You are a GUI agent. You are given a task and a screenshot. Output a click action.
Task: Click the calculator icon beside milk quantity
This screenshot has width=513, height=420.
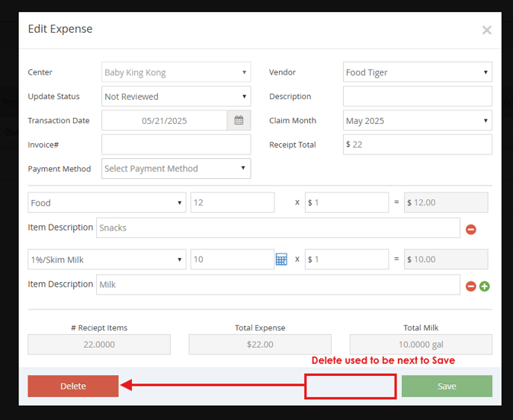pos(281,259)
